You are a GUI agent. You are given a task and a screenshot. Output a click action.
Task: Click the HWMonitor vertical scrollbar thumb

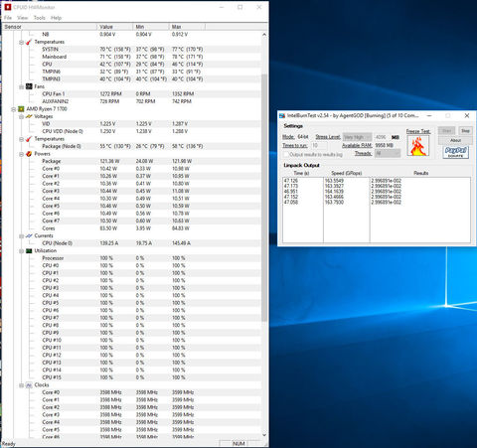pos(264,198)
